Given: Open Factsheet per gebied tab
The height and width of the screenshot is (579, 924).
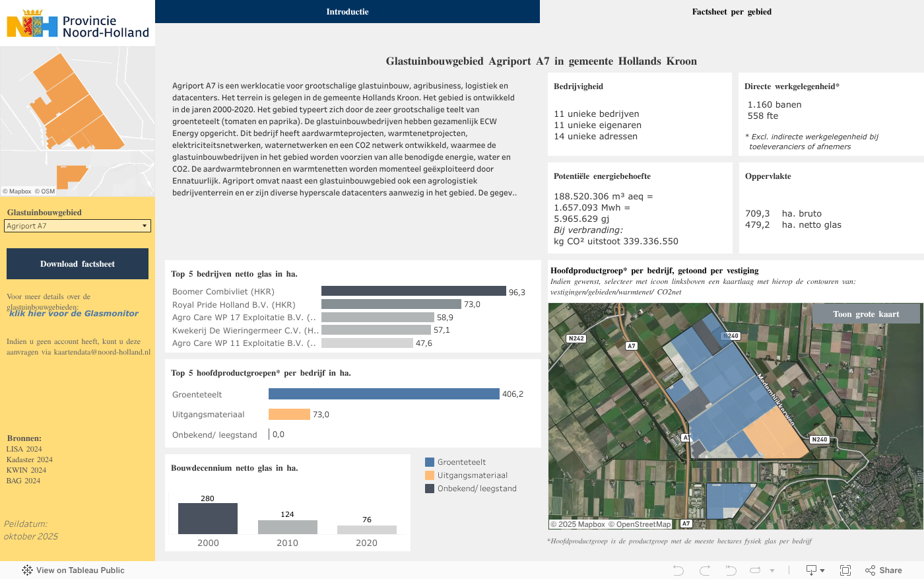Looking at the screenshot, I should coord(731,12).
